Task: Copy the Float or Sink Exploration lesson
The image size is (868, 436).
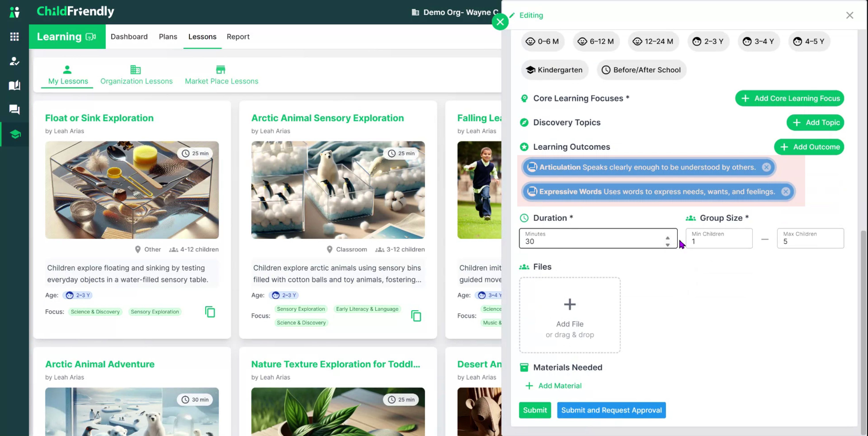Action: 210,312
